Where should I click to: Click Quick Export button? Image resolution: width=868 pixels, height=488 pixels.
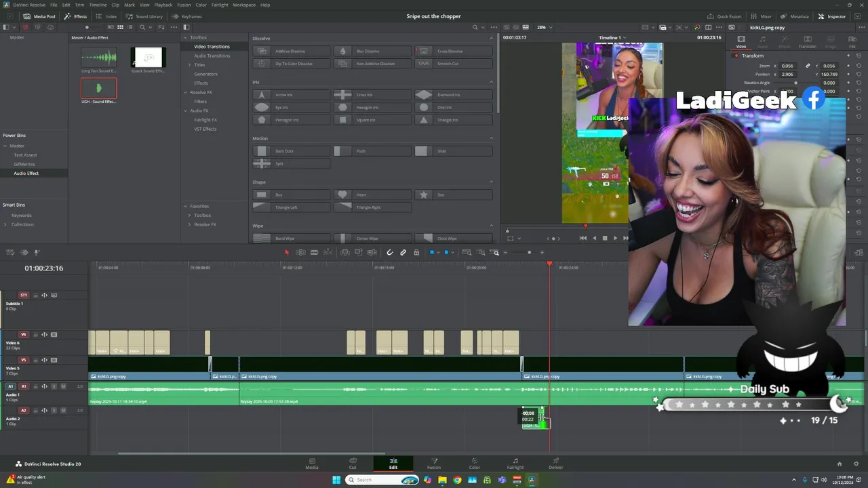coord(725,16)
